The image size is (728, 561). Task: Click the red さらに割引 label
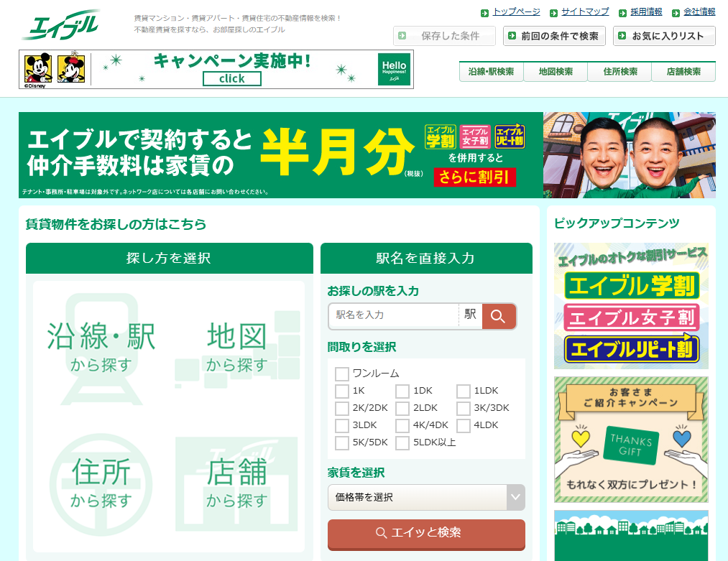coord(475,177)
